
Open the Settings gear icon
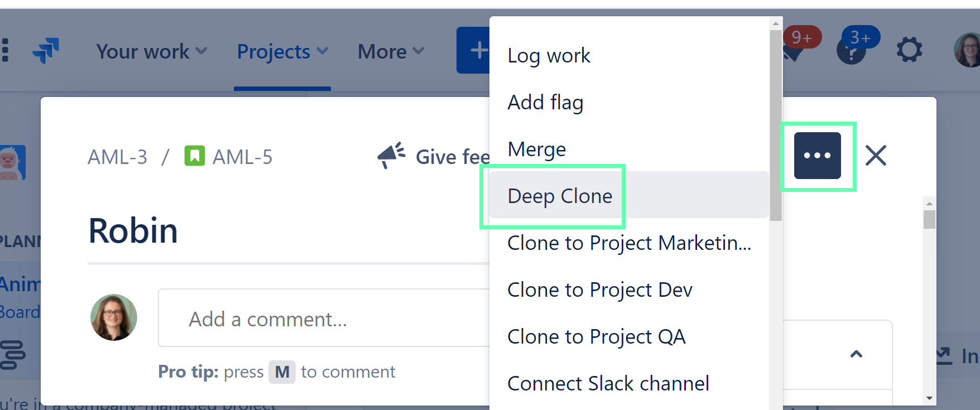pyautogui.click(x=909, y=49)
